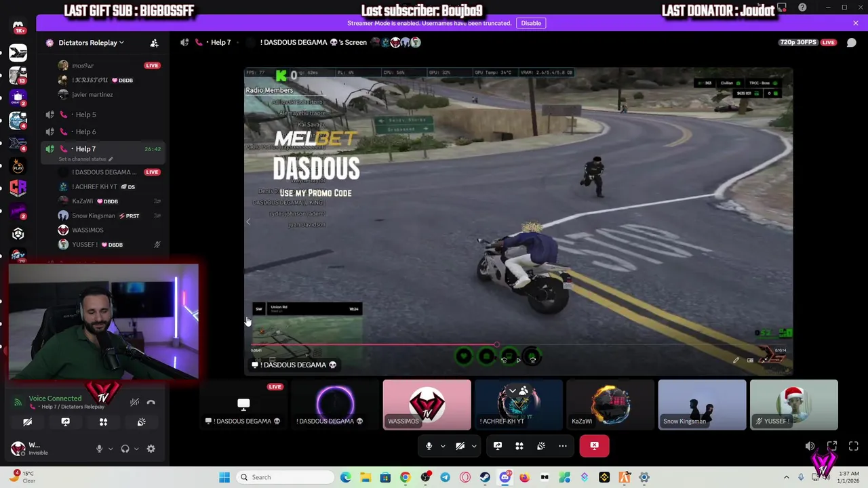
Task: Expand camera options arrow in call bar
Action: pos(474,445)
